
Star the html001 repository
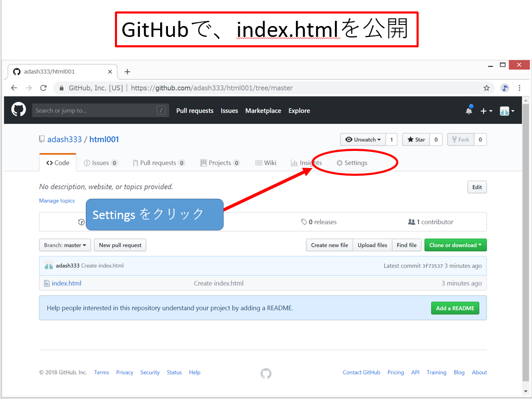pos(416,139)
